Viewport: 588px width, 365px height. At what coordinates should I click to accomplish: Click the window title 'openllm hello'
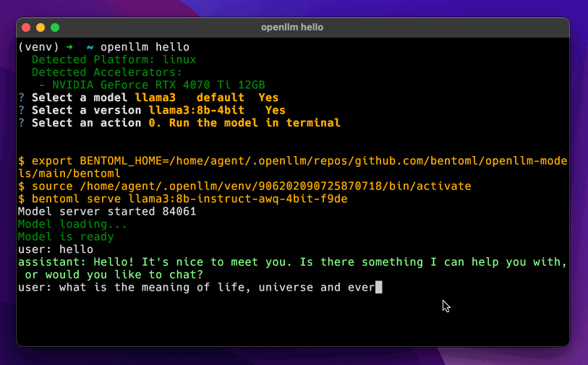point(292,27)
